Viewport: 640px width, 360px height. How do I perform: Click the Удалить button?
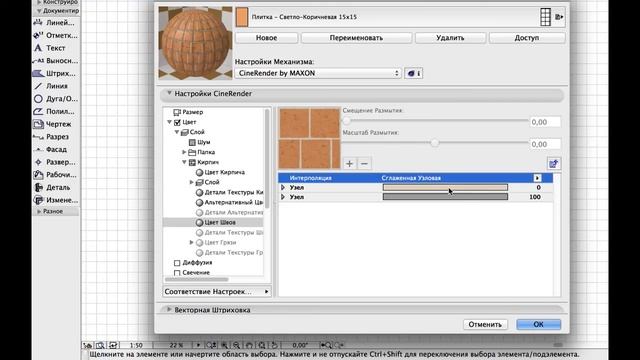click(x=450, y=38)
